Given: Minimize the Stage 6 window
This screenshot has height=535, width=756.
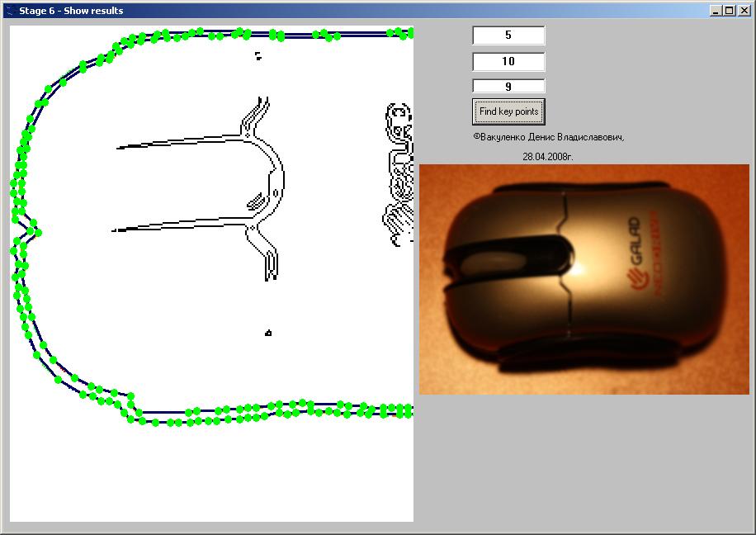Looking at the screenshot, I should coord(716,11).
